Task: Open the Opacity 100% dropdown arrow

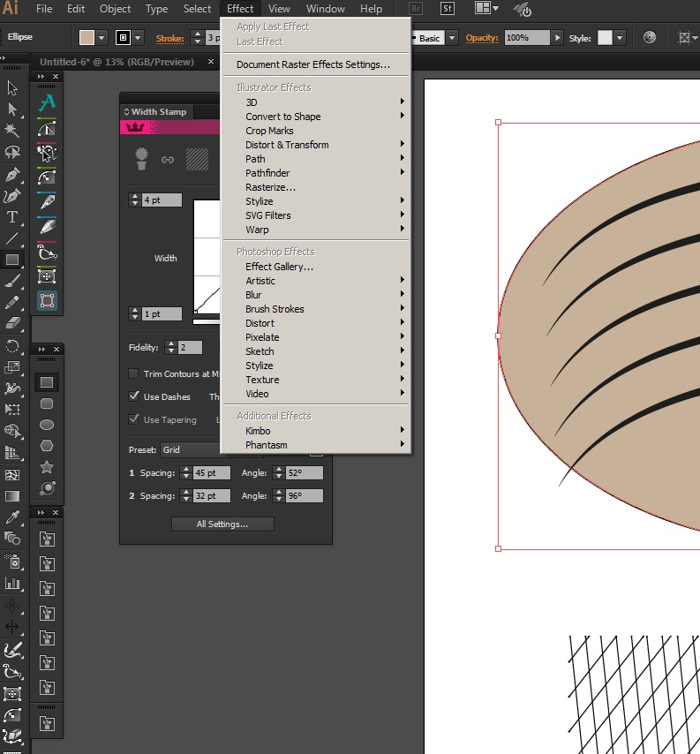Action: 557,38
